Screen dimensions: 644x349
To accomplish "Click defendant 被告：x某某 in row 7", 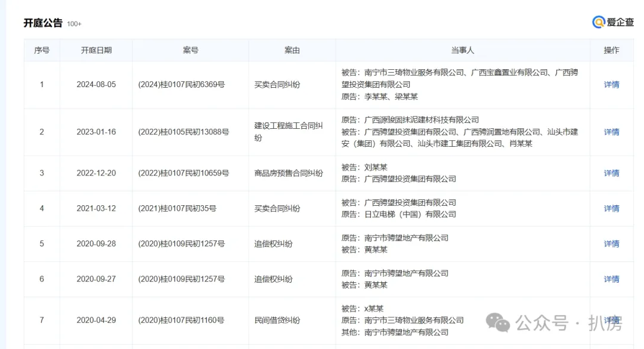I will (363, 308).
